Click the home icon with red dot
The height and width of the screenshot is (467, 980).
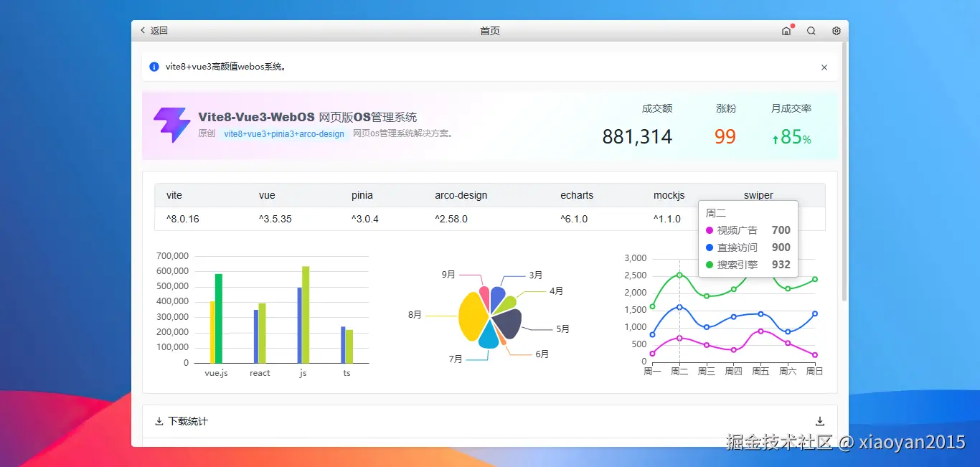[786, 31]
